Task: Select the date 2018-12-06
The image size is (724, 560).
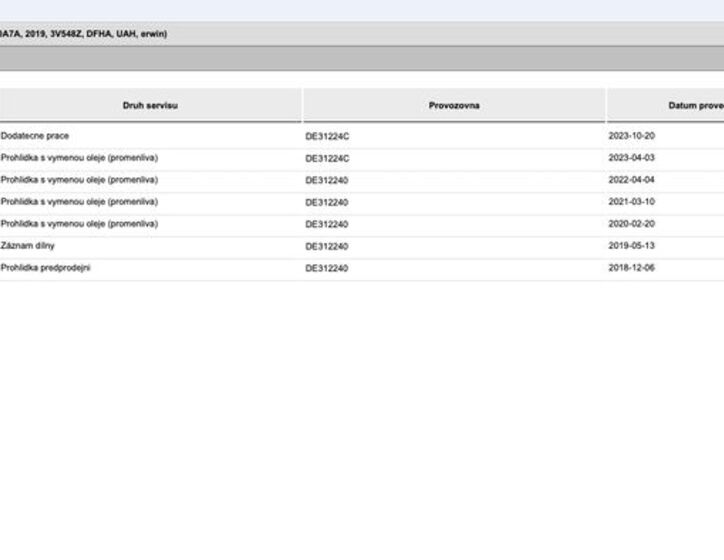Action: point(632,268)
